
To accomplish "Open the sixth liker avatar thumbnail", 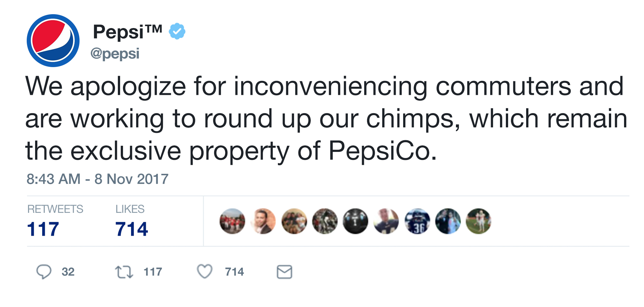I will 386,221.
